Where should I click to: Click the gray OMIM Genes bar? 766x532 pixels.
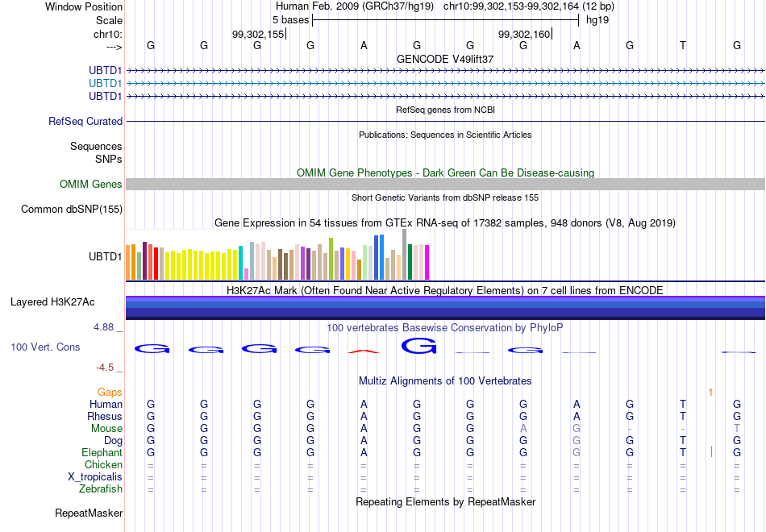[446, 184]
